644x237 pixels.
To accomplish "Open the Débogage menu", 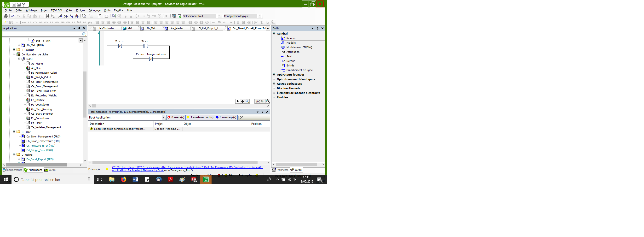I will [94, 10].
